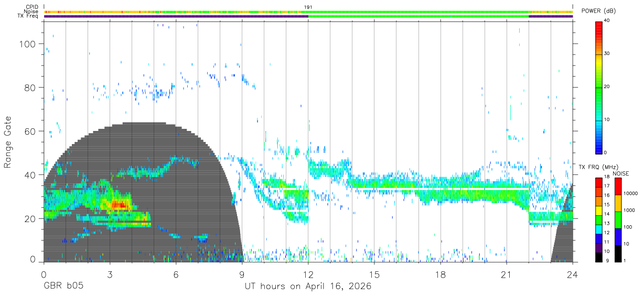Click UT hour tick label 12

pyautogui.click(x=308, y=274)
